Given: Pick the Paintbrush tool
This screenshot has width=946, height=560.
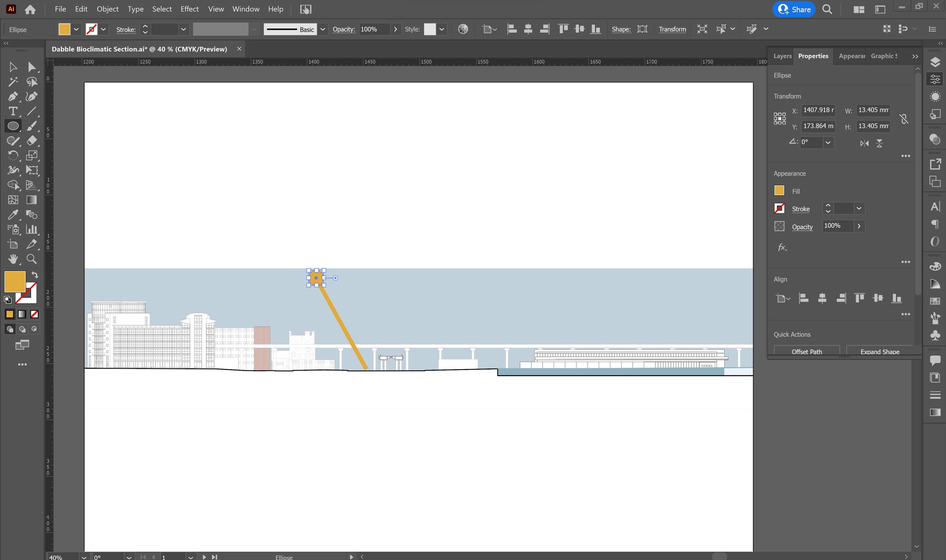Looking at the screenshot, I should 32,126.
